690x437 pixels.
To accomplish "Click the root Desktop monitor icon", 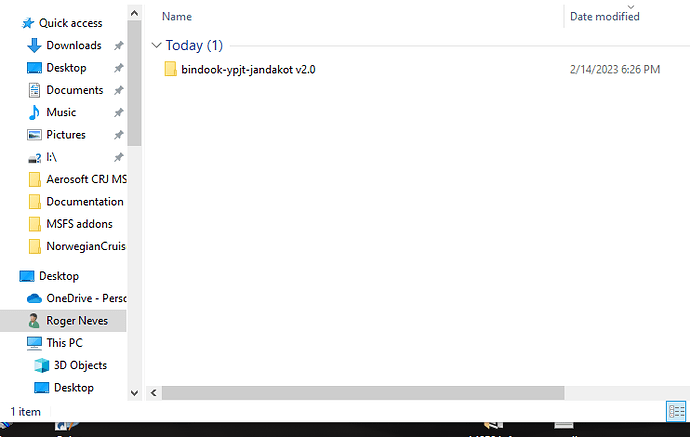I will point(27,276).
